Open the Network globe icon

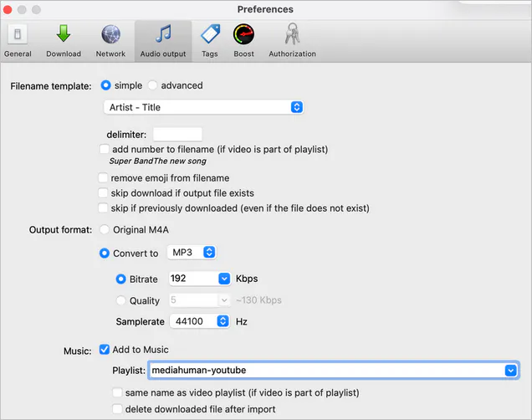click(110, 34)
